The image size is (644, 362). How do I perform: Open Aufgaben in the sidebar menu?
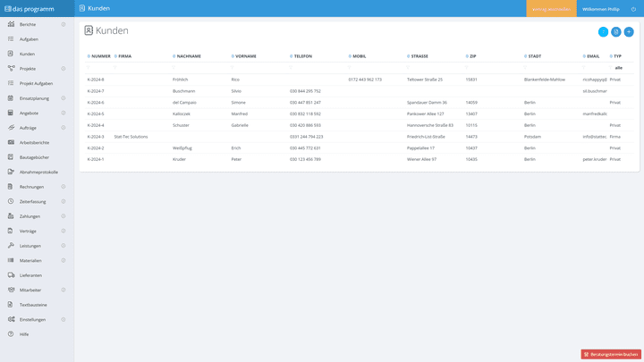click(29, 39)
